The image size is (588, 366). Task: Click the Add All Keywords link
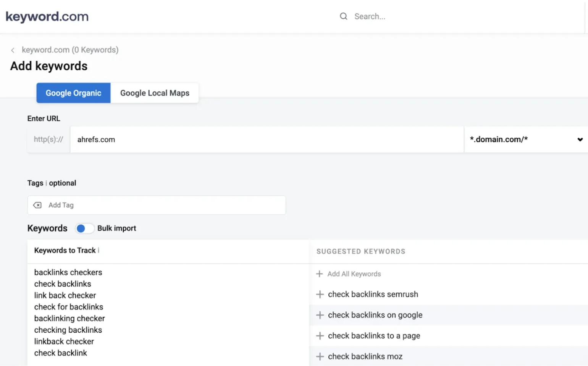[x=354, y=274]
